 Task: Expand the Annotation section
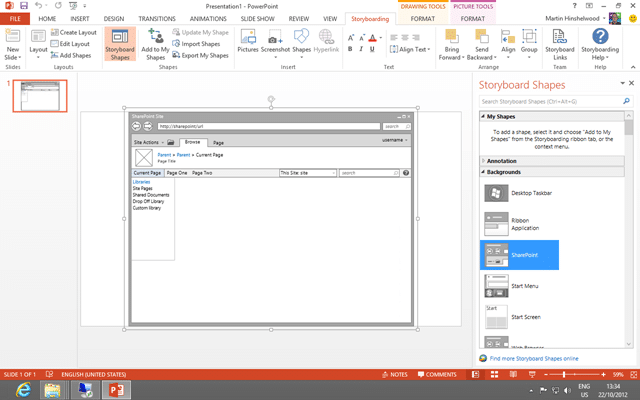483,161
